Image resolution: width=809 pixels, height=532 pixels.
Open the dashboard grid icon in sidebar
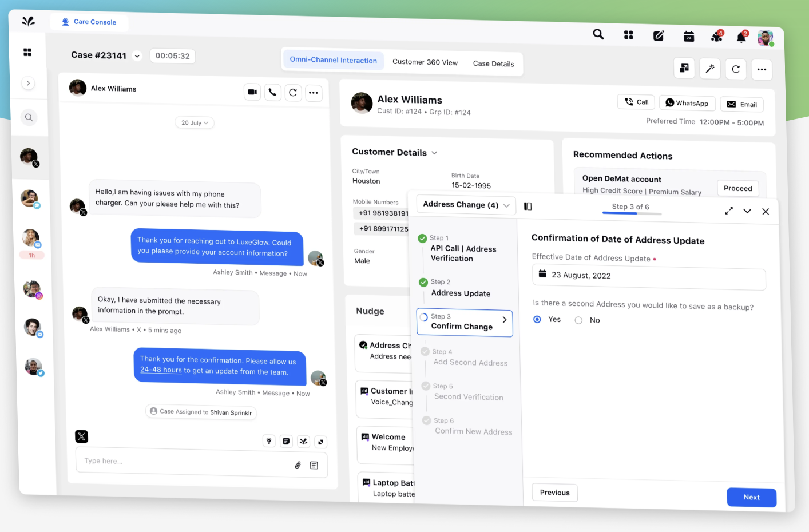coord(27,52)
